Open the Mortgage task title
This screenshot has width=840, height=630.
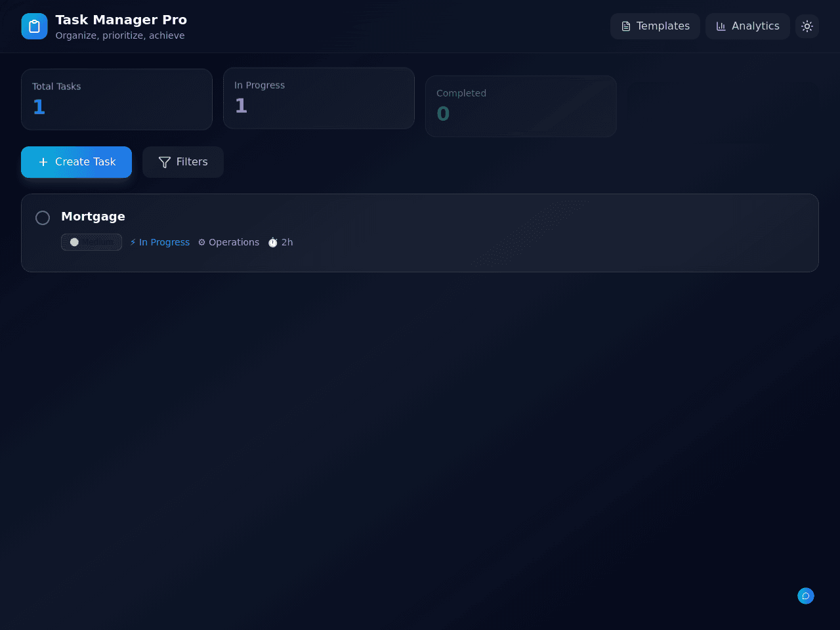93,217
